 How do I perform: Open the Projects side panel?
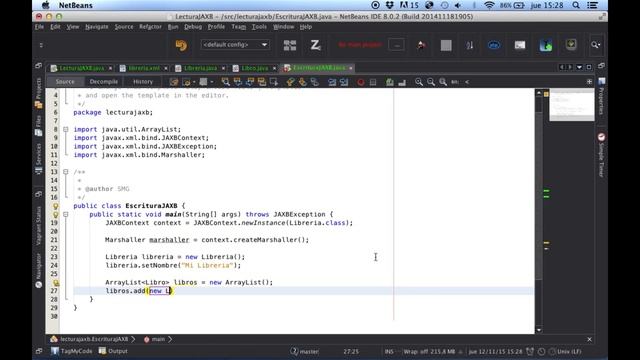tap(39, 93)
